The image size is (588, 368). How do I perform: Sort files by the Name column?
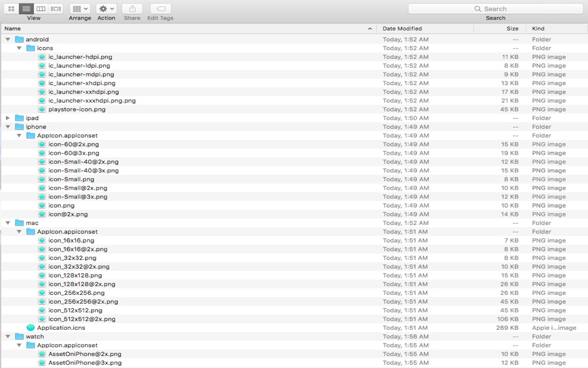(x=12, y=28)
